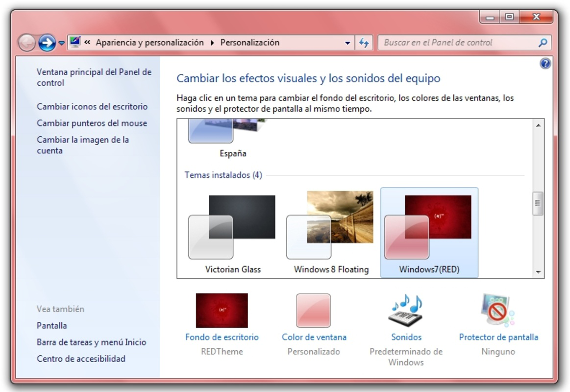
Task: Click the refresh button beside address bar
Action: coord(364,43)
